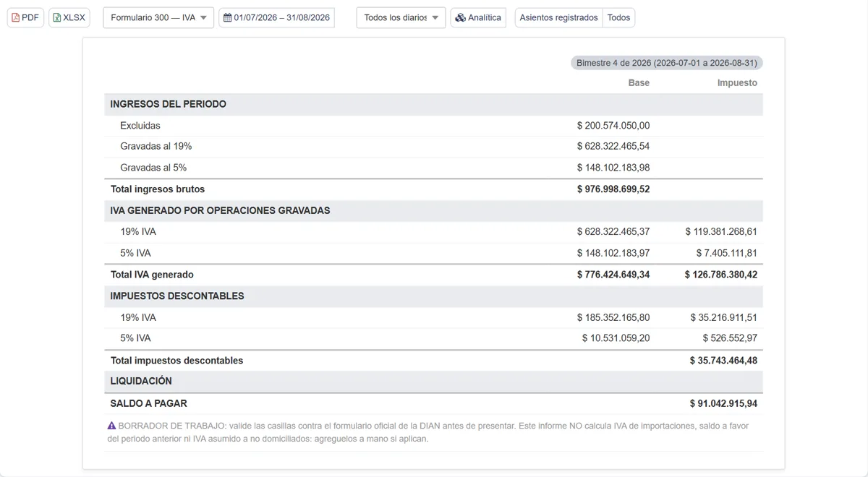Click the Bimestre 4 de 2026 period badge
Screen dimensions: 868x477
[x=667, y=63]
